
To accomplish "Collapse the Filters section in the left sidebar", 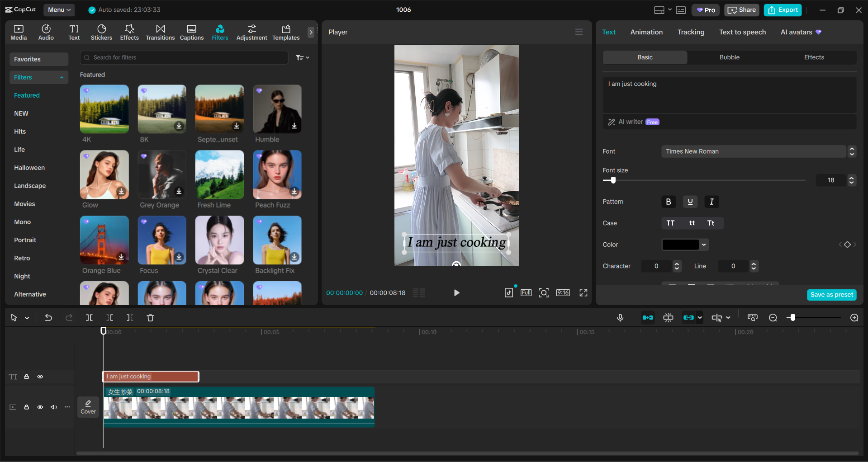I will pos(62,77).
